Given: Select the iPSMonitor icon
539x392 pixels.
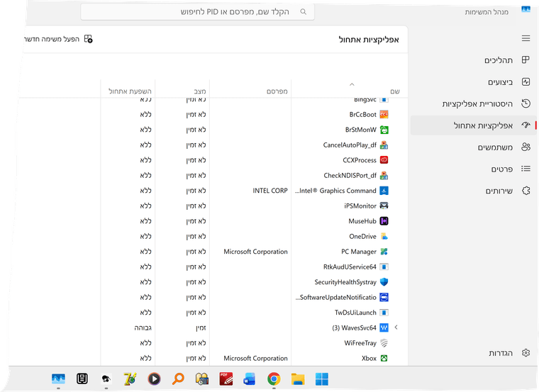Looking at the screenshot, I should pos(384,206).
